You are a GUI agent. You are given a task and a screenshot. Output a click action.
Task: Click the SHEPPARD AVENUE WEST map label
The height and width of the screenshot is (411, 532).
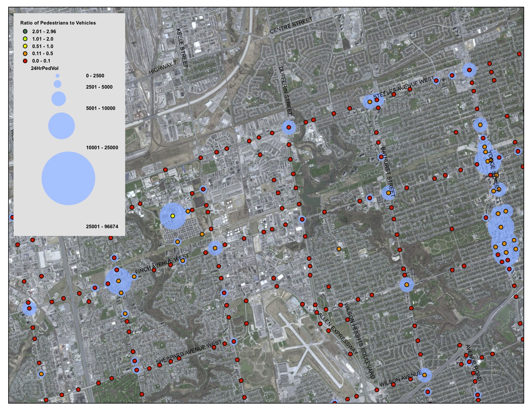tap(189, 352)
